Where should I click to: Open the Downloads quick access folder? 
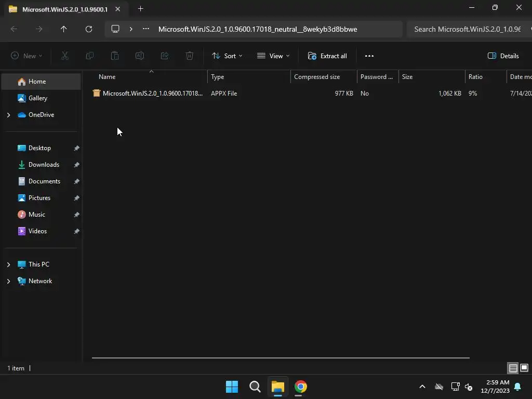coord(44,165)
